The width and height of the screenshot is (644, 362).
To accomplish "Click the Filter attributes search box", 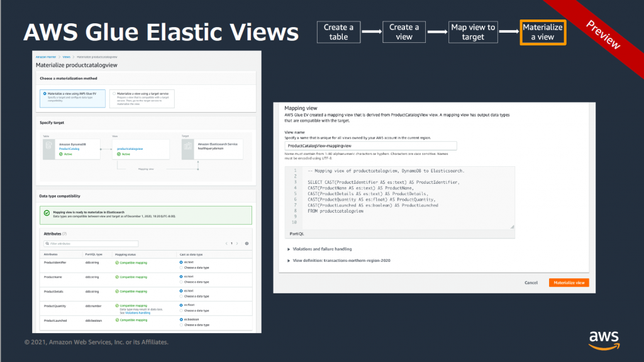I will [91, 244].
